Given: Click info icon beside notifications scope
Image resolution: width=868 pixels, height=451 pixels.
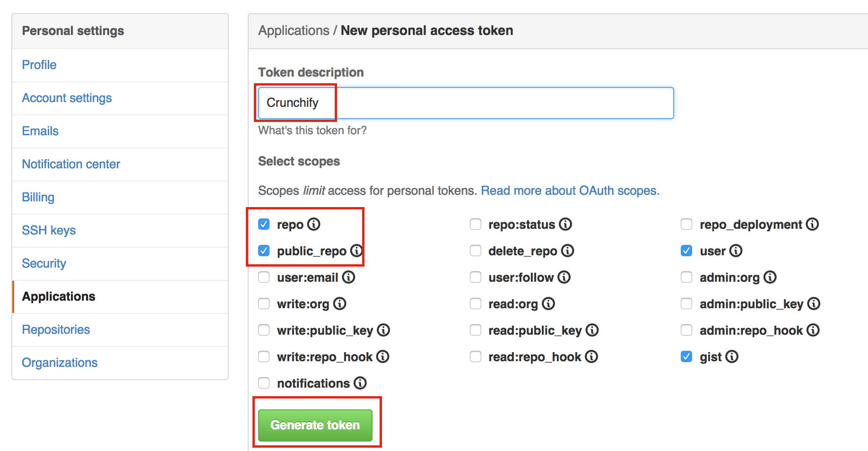Looking at the screenshot, I should [x=360, y=383].
